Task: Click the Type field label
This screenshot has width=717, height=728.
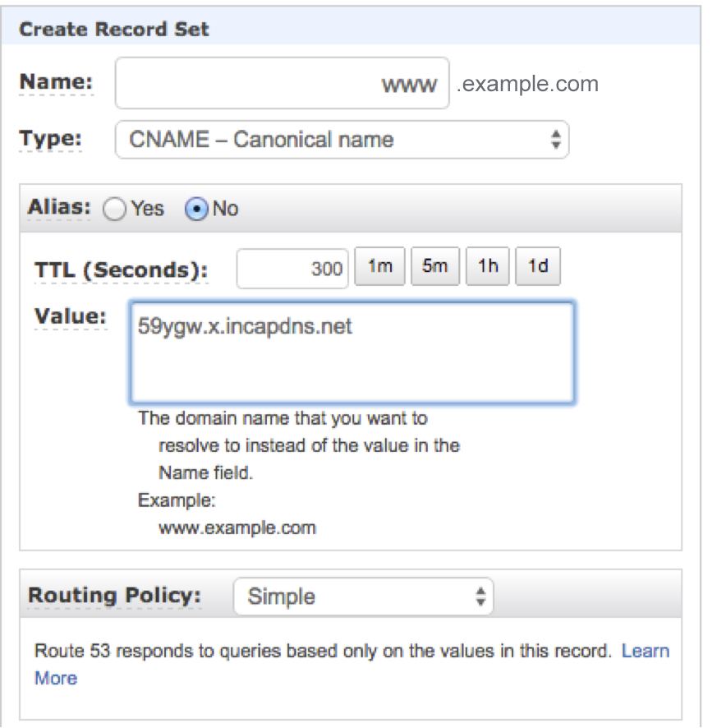Action: pyautogui.click(x=51, y=138)
